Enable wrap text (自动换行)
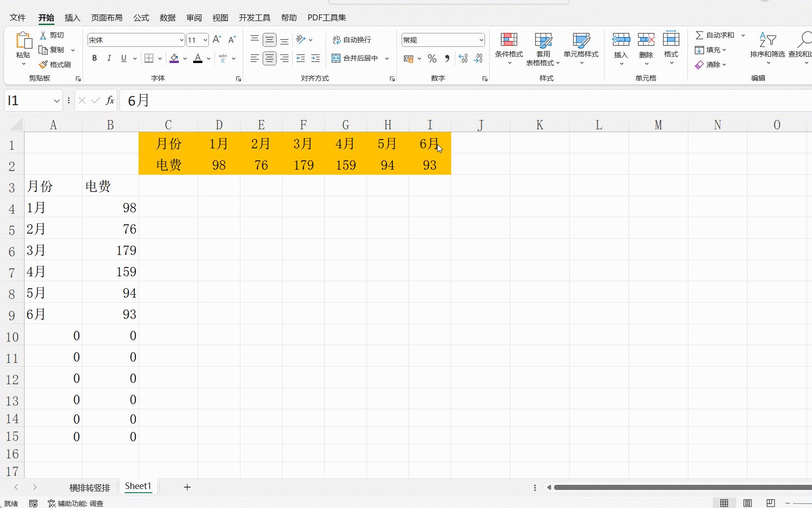 (x=353, y=40)
